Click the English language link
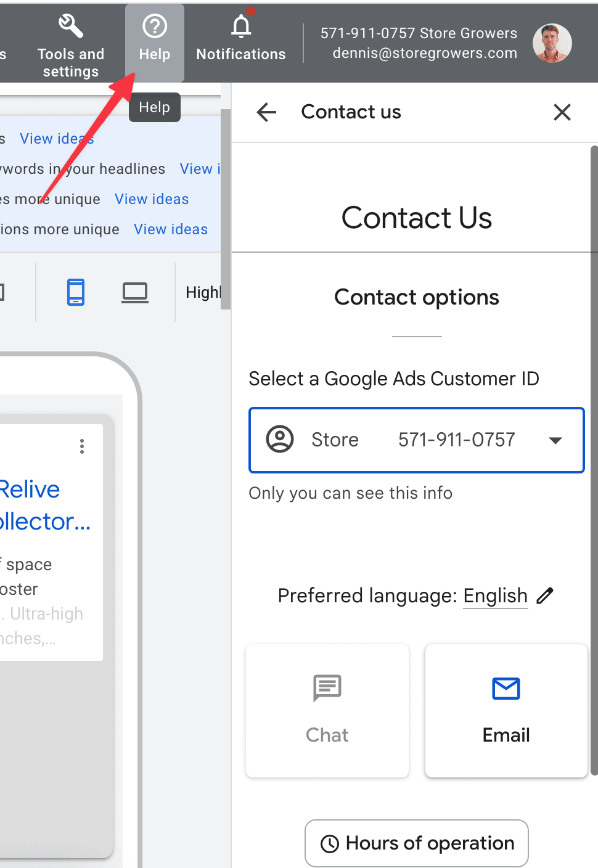The image size is (598, 868). pyautogui.click(x=496, y=596)
